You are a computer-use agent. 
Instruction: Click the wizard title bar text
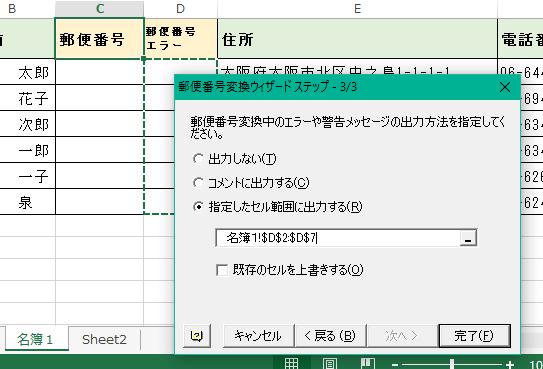point(267,87)
